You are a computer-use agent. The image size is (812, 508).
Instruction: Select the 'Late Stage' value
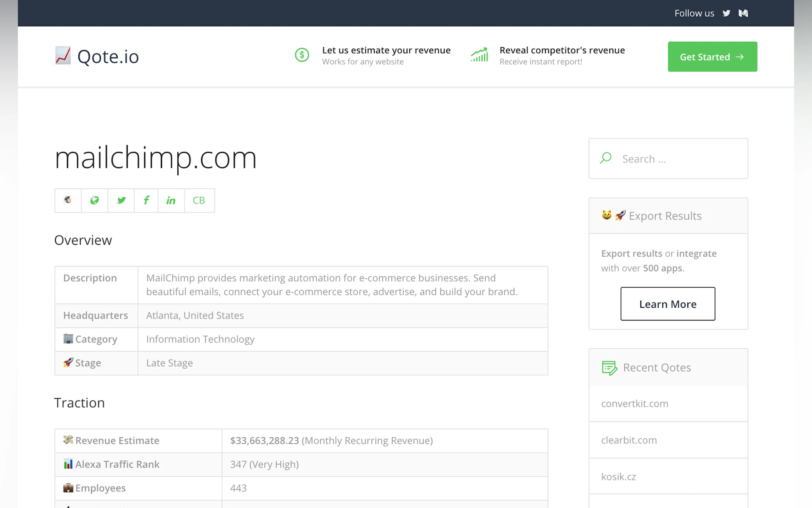pyautogui.click(x=169, y=363)
